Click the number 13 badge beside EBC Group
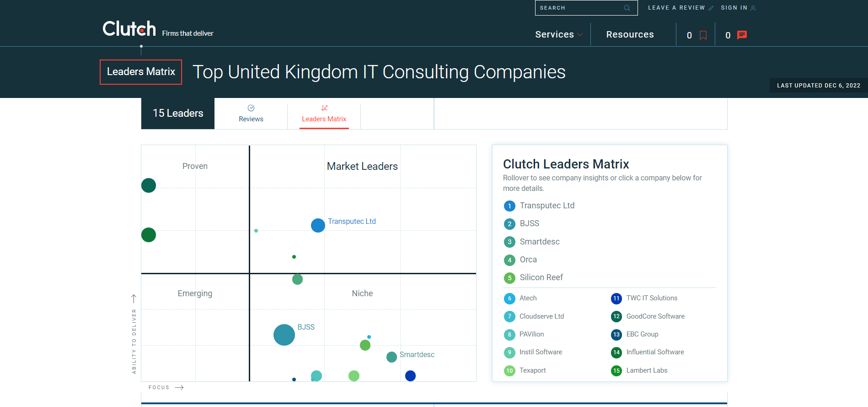 (616, 335)
